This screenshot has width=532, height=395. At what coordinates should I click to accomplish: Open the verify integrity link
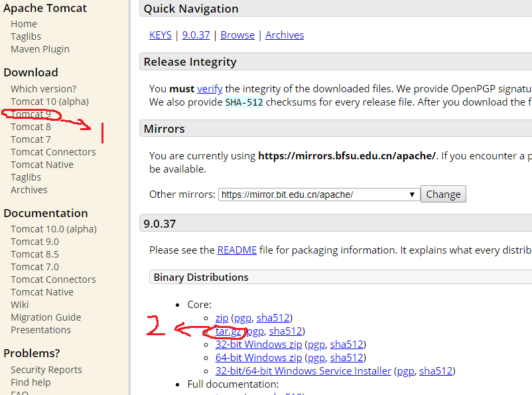point(210,89)
